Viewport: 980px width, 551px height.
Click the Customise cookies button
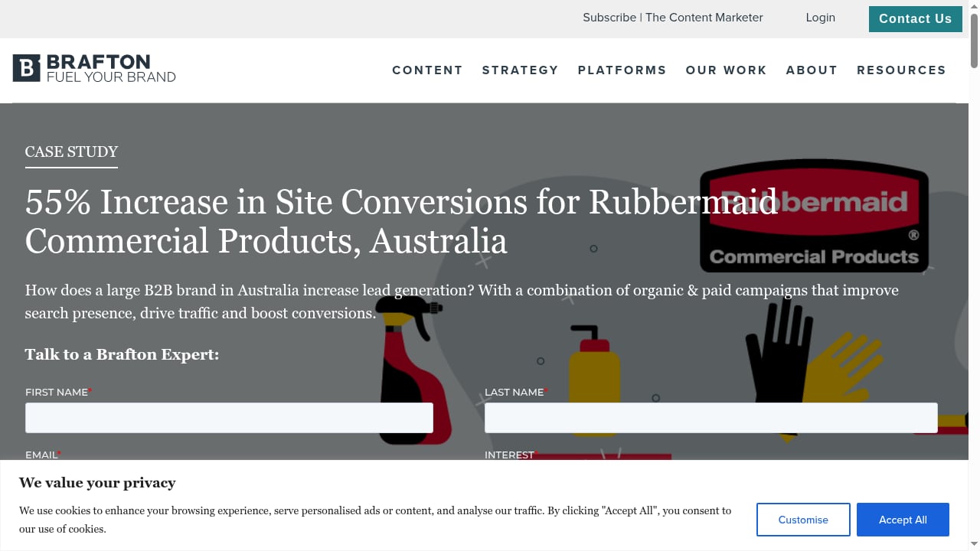coord(803,520)
